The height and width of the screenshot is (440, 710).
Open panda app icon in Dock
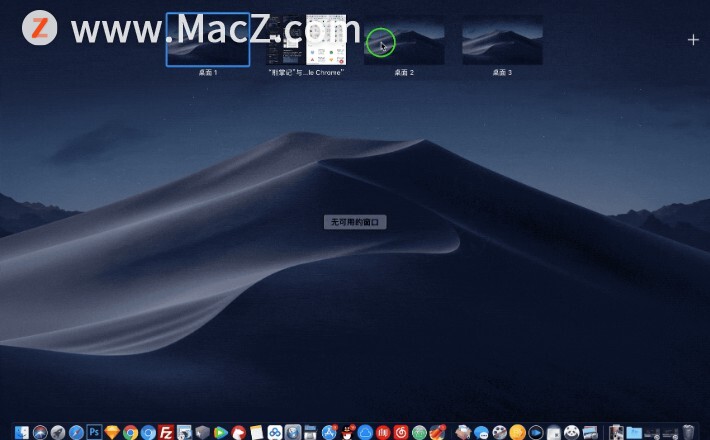pyautogui.click(x=572, y=432)
